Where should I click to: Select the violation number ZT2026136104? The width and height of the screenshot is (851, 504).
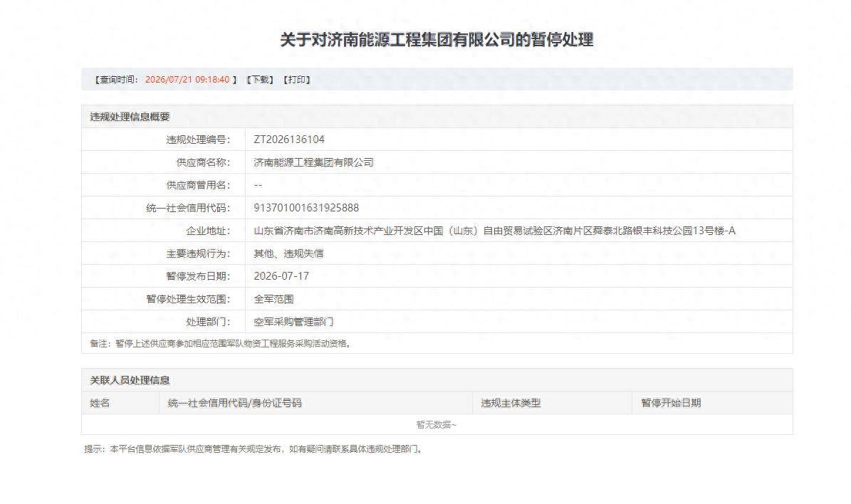tap(288, 140)
